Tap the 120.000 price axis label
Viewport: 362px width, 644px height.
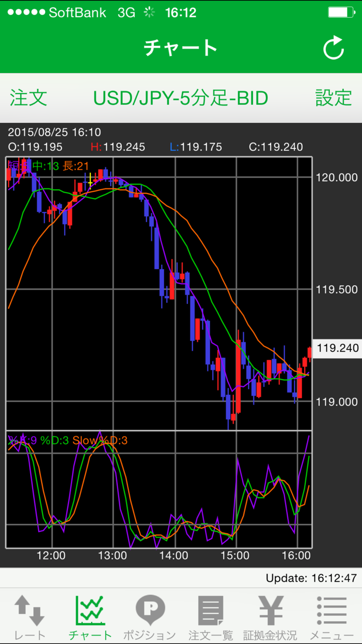(x=337, y=178)
